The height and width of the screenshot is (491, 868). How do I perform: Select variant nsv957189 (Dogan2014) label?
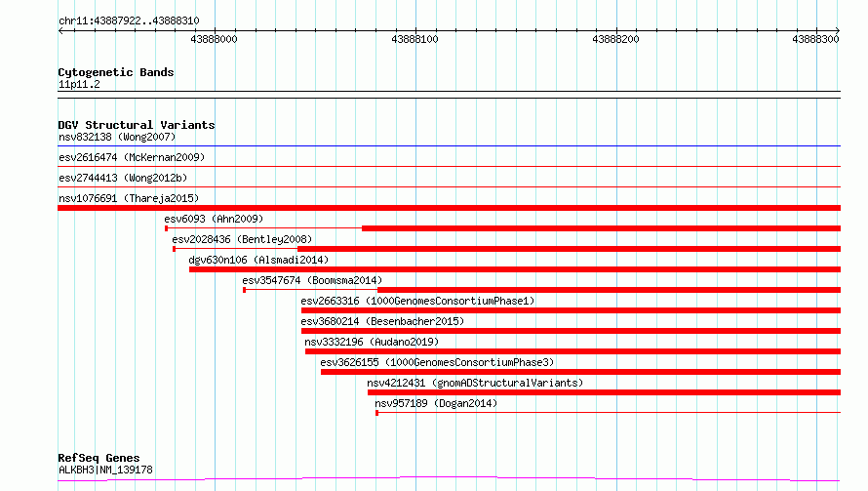(x=436, y=403)
